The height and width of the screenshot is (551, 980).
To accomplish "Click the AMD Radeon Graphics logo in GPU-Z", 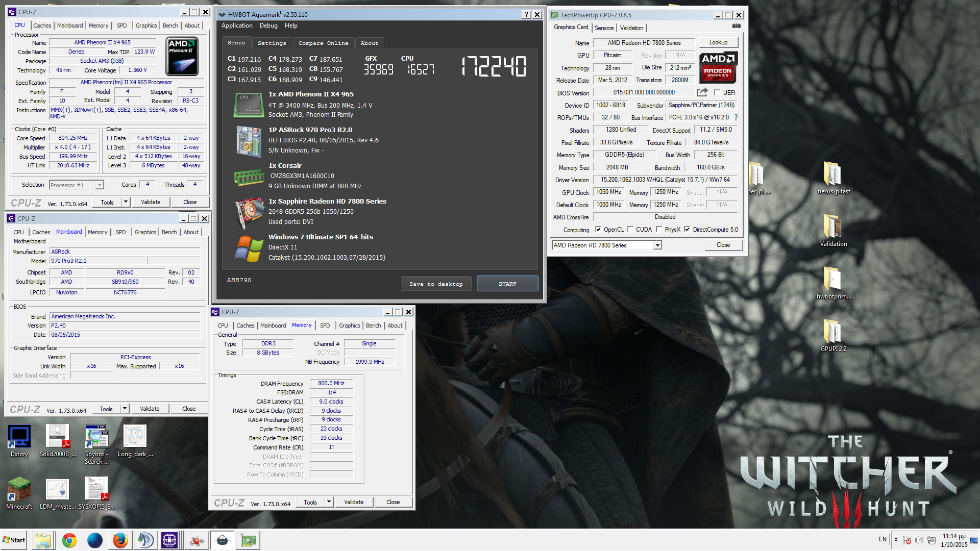I will (718, 68).
